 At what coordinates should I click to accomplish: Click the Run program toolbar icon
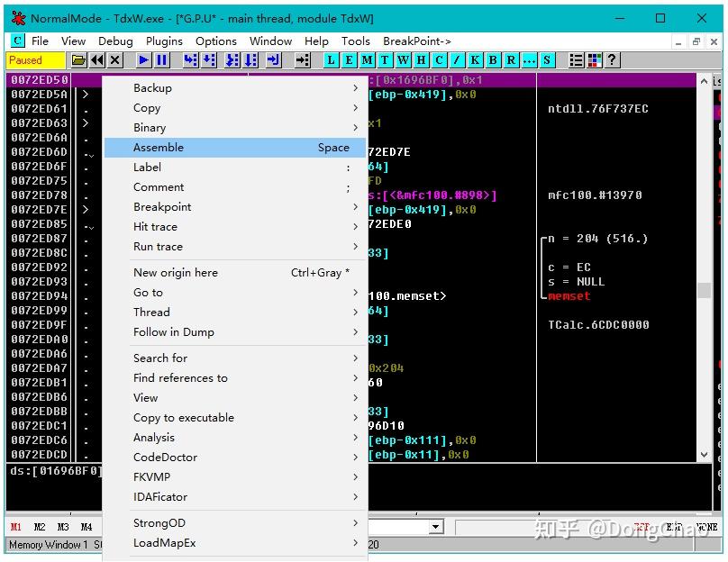[x=143, y=60]
